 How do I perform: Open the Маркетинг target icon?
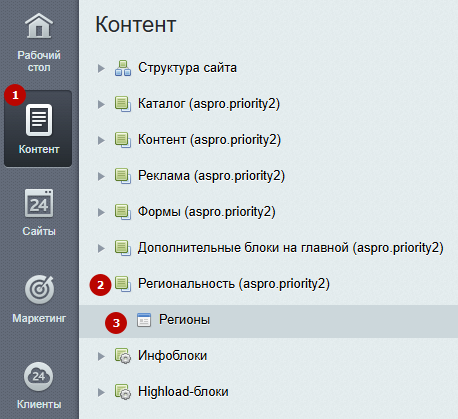[39, 289]
